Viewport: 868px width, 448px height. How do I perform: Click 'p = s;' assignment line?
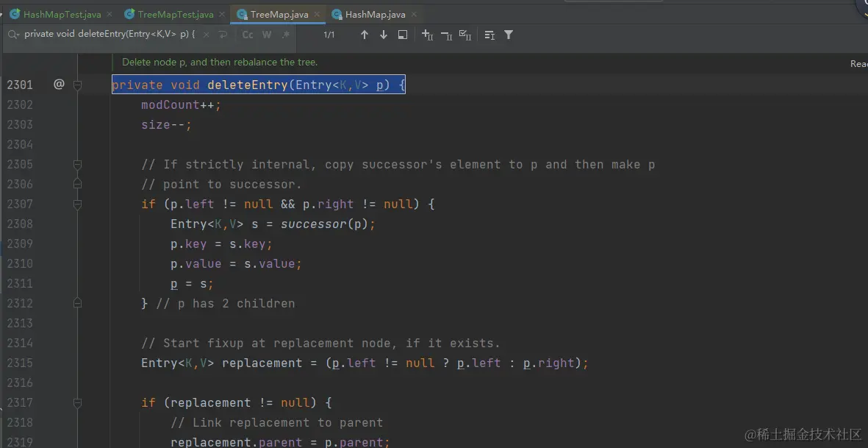click(192, 283)
